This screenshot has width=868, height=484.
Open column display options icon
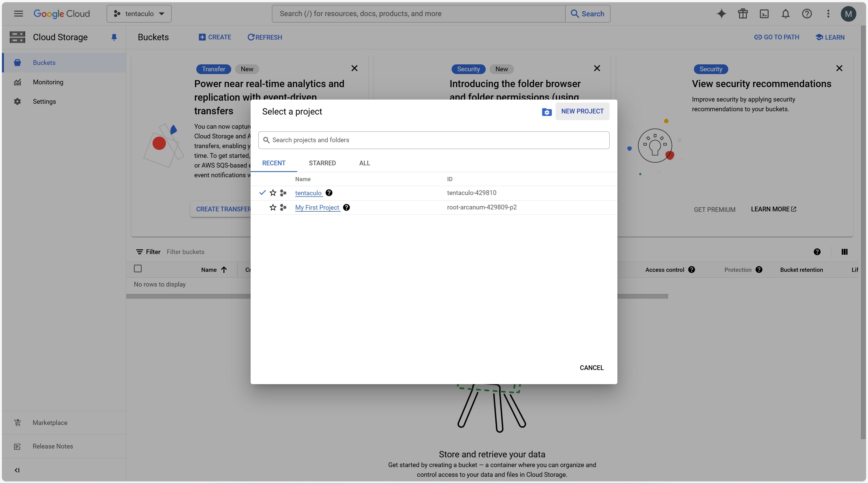click(x=844, y=252)
